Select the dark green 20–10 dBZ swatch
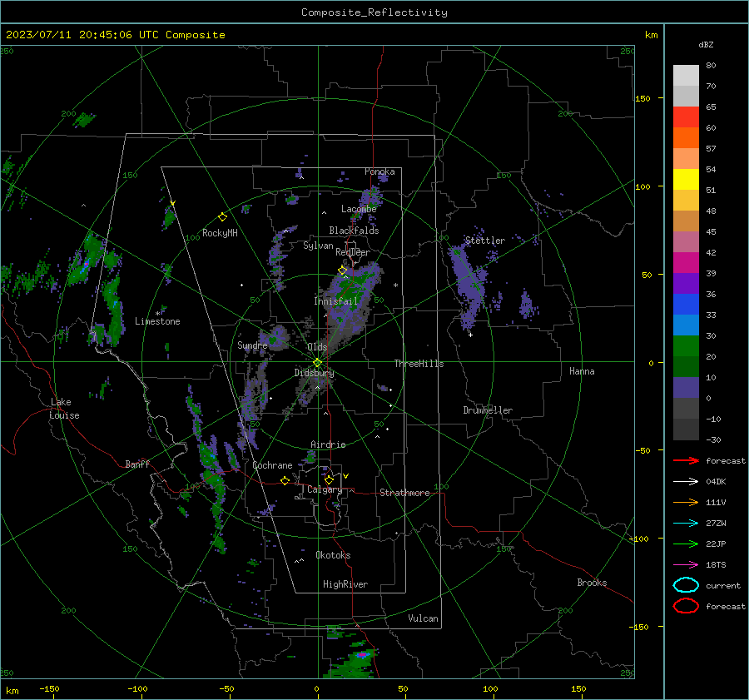Viewport: 749px width, 700px height. point(686,367)
